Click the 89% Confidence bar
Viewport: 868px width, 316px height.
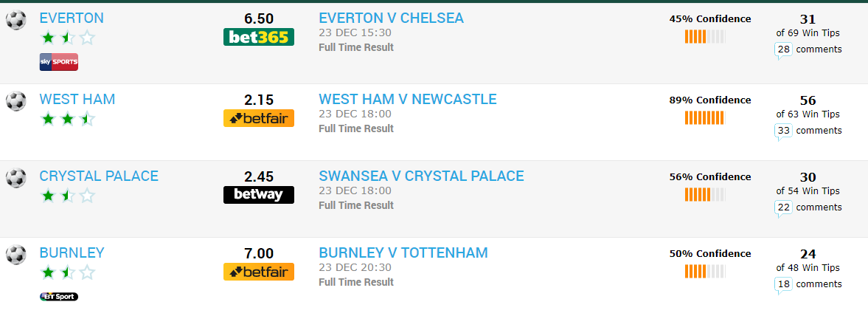point(705,117)
